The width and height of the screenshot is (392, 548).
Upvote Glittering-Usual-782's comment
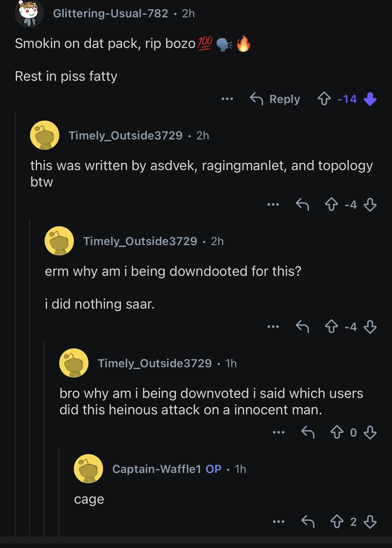coord(324,99)
